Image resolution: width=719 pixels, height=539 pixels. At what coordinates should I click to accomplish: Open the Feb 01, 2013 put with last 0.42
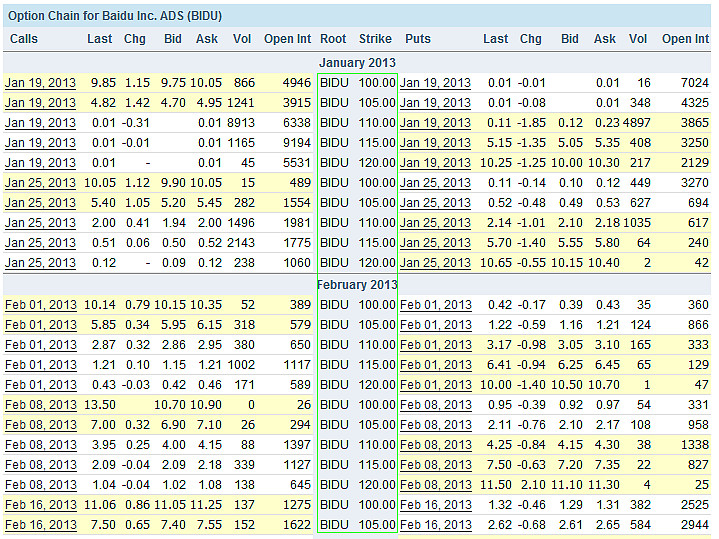[436, 305]
